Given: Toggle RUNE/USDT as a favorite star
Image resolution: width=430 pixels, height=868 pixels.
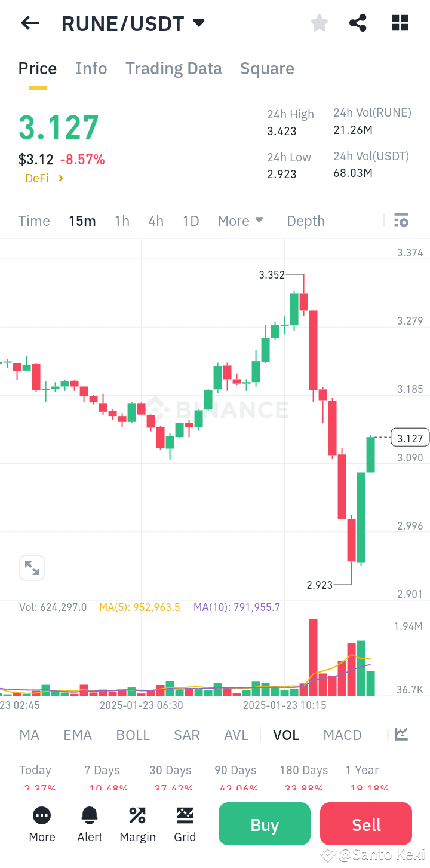Looking at the screenshot, I should click(319, 23).
